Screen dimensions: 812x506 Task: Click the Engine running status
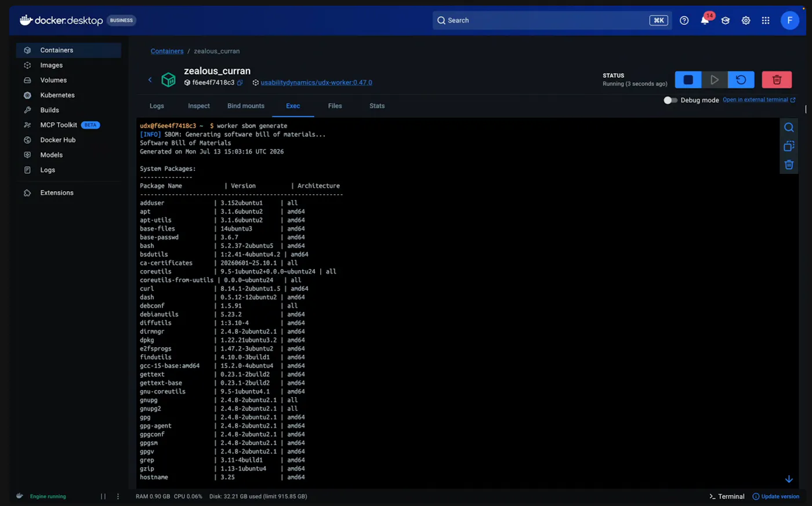click(x=48, y=497)
